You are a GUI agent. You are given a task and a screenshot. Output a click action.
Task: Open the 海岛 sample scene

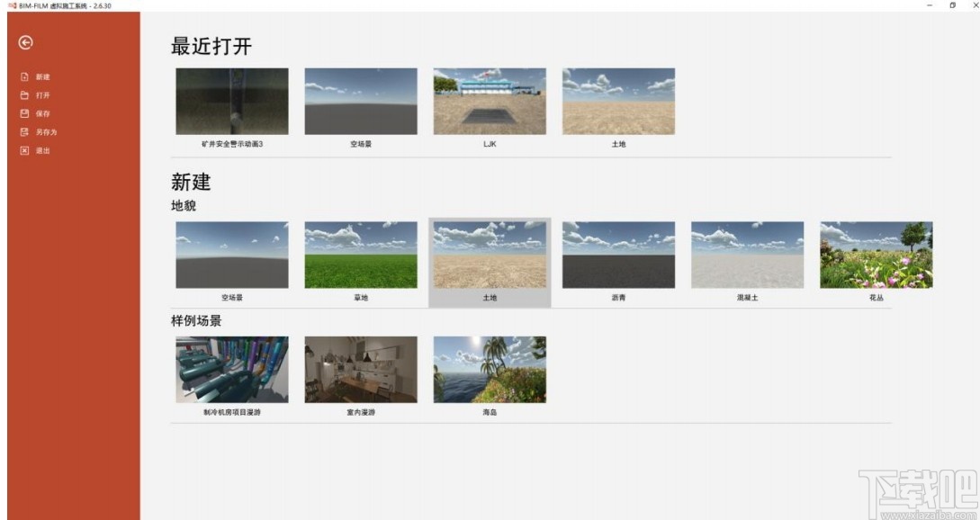489,369
